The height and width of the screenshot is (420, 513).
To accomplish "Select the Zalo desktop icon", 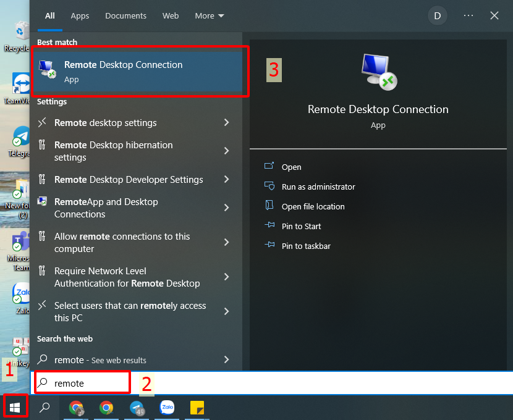I will point(21,298).
